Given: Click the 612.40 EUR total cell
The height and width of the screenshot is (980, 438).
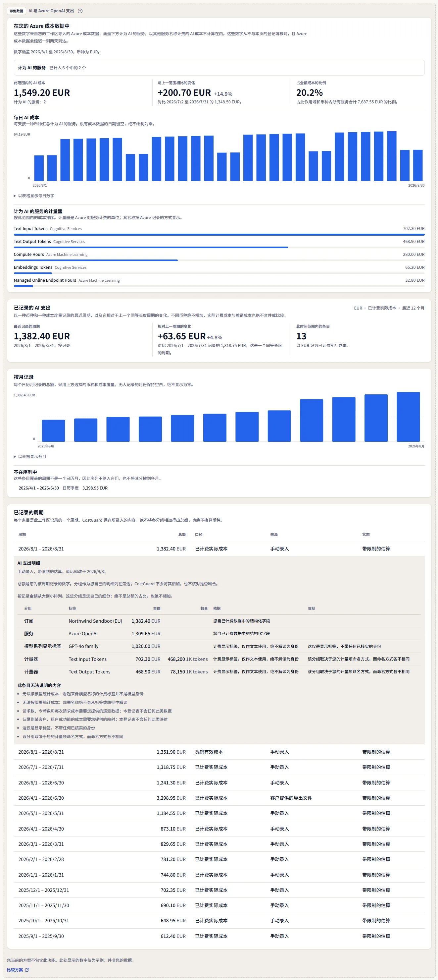Looking at the screenshot, I should point(173,936).
